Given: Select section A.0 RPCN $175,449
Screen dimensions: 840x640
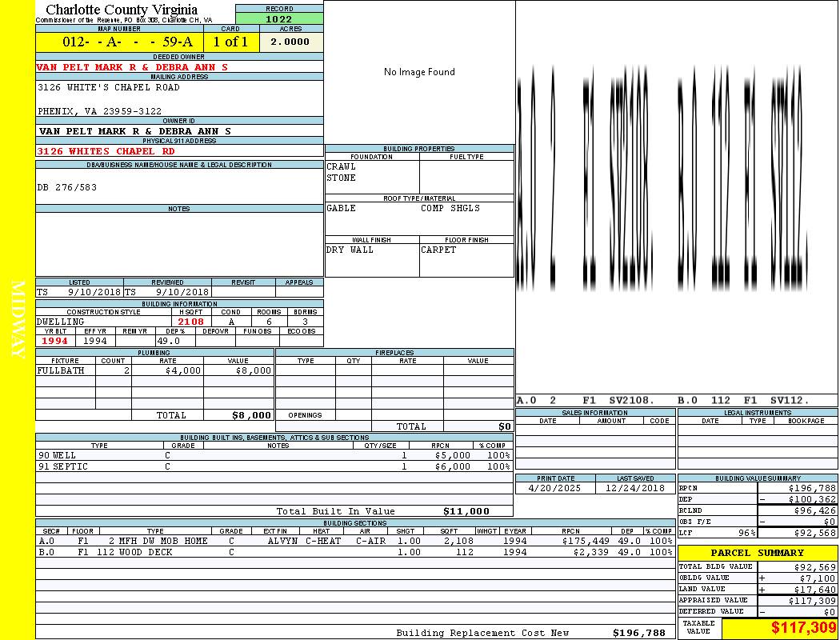Looking at the screenshot, I should click(586, 542).
